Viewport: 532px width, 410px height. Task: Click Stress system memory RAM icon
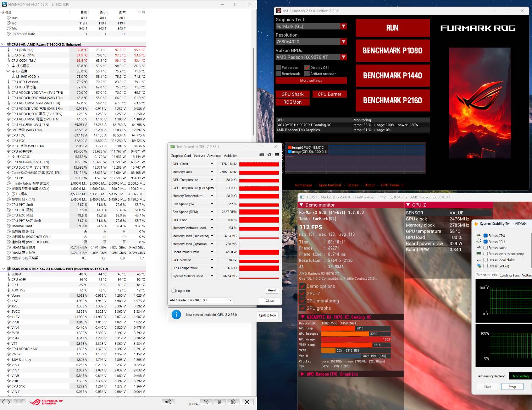click(x=479, y=254)
